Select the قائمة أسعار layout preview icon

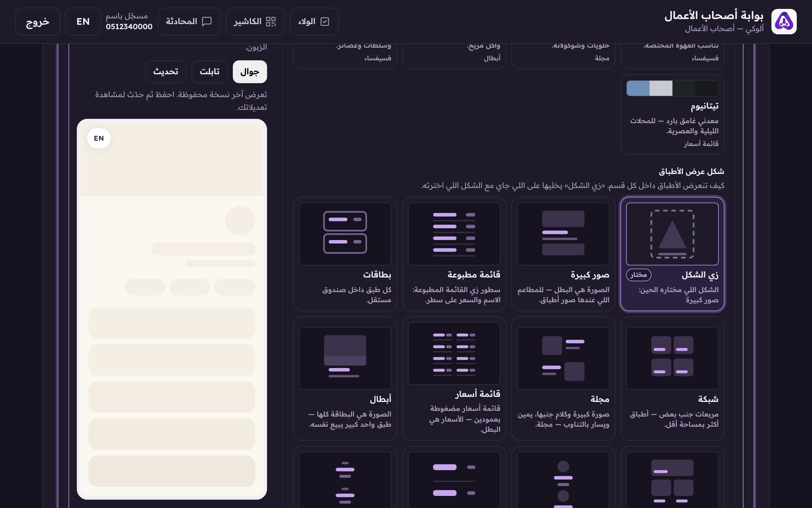454,353
